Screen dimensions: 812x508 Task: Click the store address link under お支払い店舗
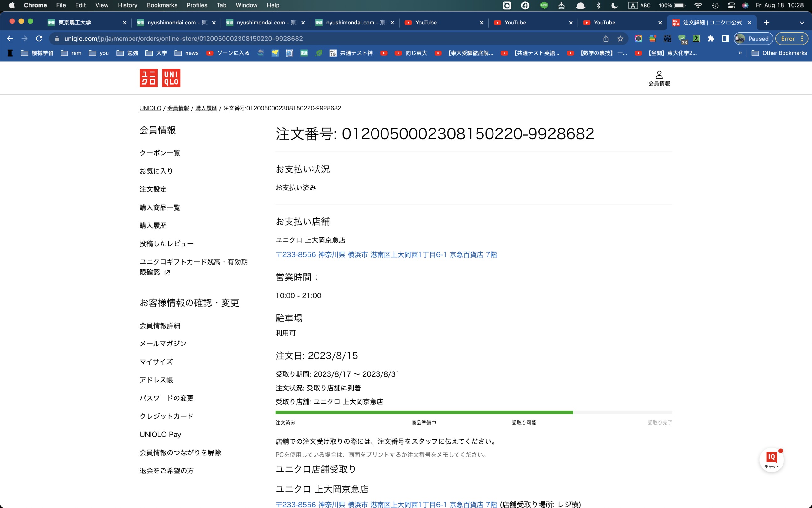[x=386, y=255]
